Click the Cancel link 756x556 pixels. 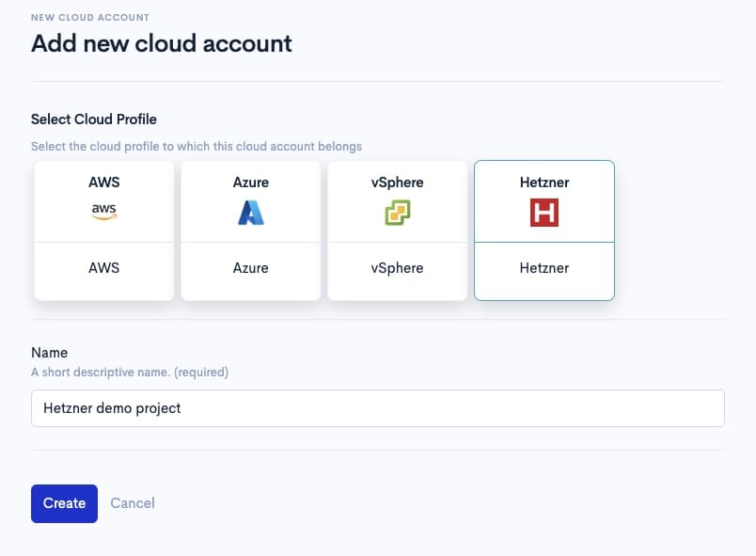[132, 503]
